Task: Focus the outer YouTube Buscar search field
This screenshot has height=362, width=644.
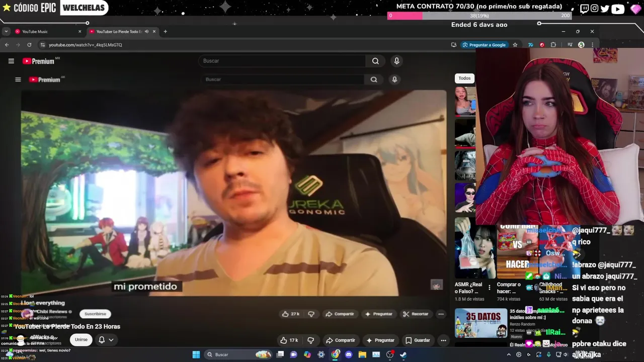Action: click(x=282, y=61)
